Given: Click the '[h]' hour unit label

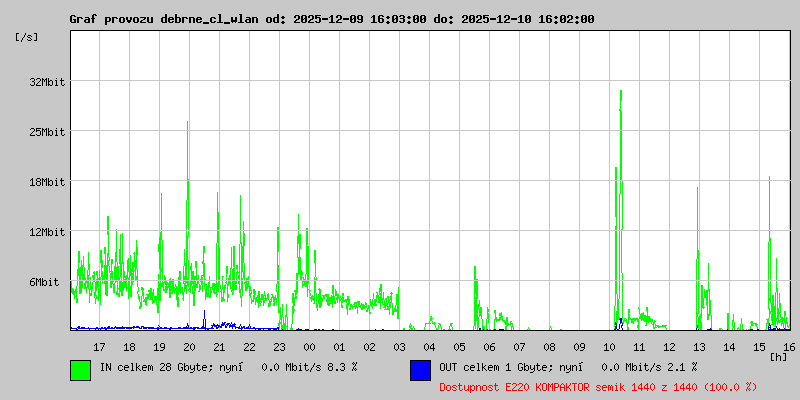Looking at the screenshot, I should 779,356.
